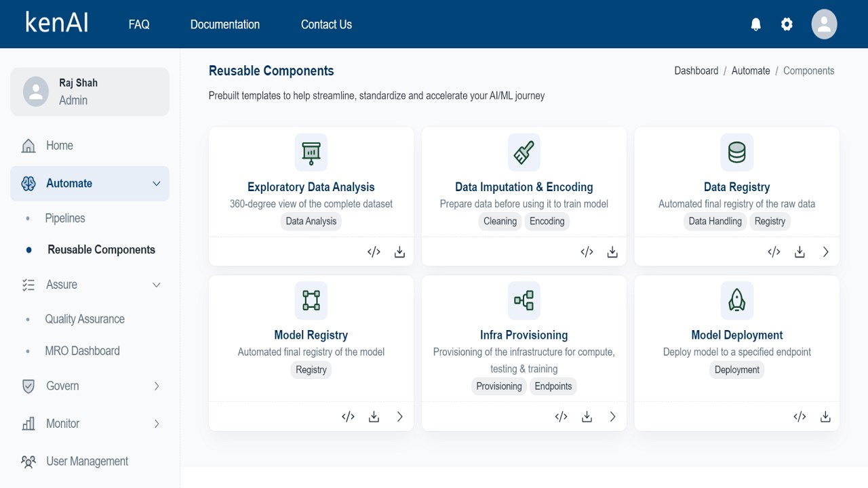Expand the Govern sidebar section

point(157,386)
